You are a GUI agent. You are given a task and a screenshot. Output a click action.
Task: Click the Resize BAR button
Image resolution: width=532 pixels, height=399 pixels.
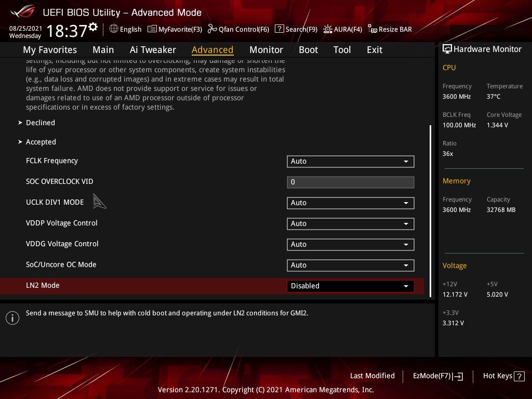coord(390,29)
